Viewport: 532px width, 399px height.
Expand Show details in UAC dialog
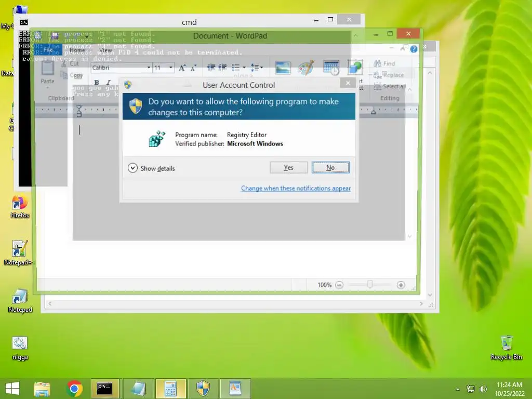151,168
